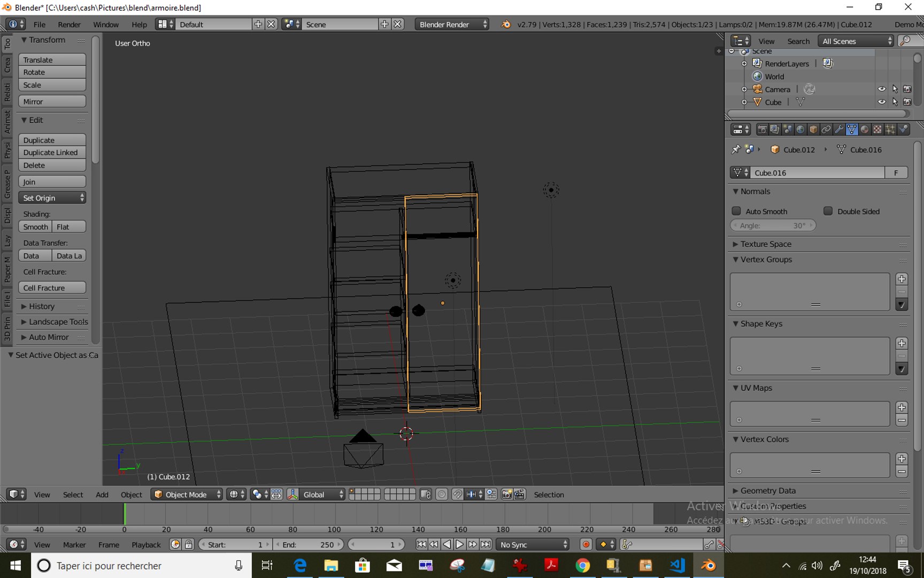The image size is (924, 578).
Task: Open the Material properties tab (sphere)
Action: [865, 130]
